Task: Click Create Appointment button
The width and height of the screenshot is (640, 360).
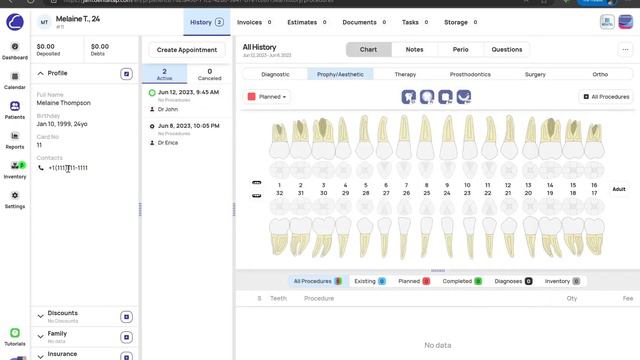Action: pos(187,50)
